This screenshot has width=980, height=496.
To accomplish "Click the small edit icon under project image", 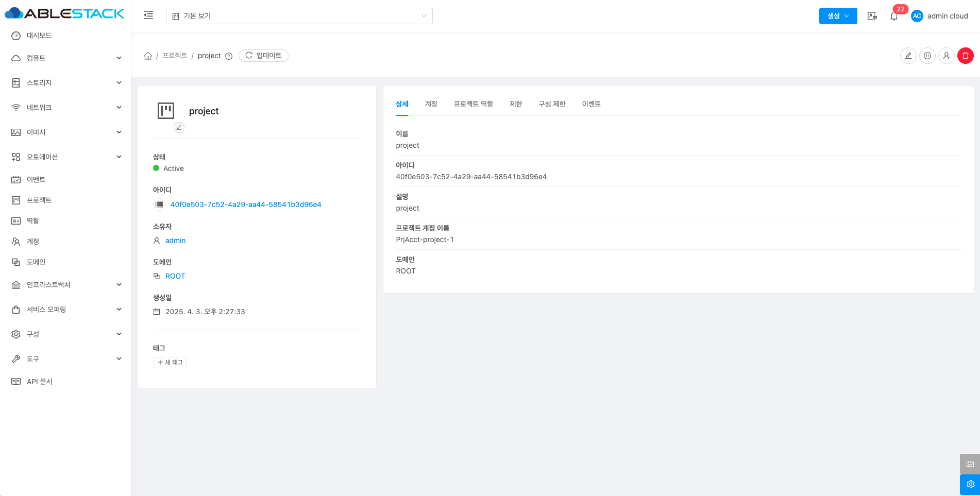I will coord(179,127).
